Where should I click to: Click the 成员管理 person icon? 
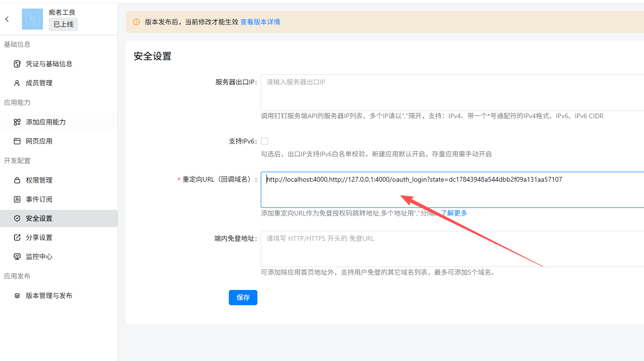click(17, 83)
